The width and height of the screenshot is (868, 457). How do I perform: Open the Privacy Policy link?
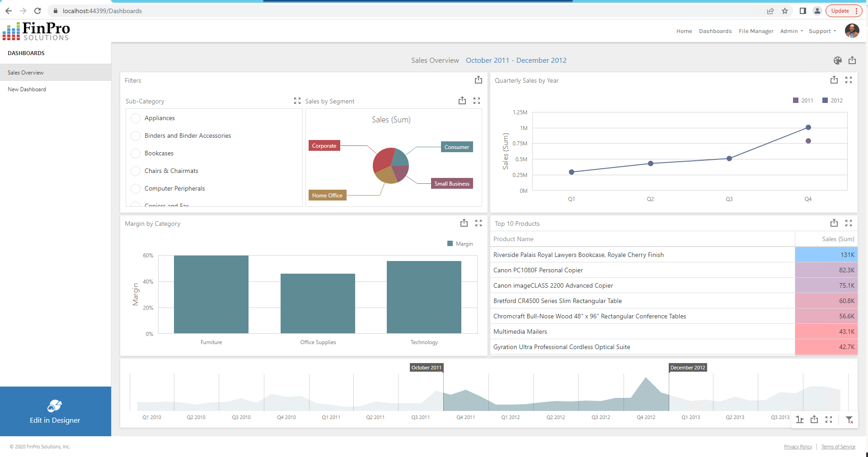click(x=798, y=447)
